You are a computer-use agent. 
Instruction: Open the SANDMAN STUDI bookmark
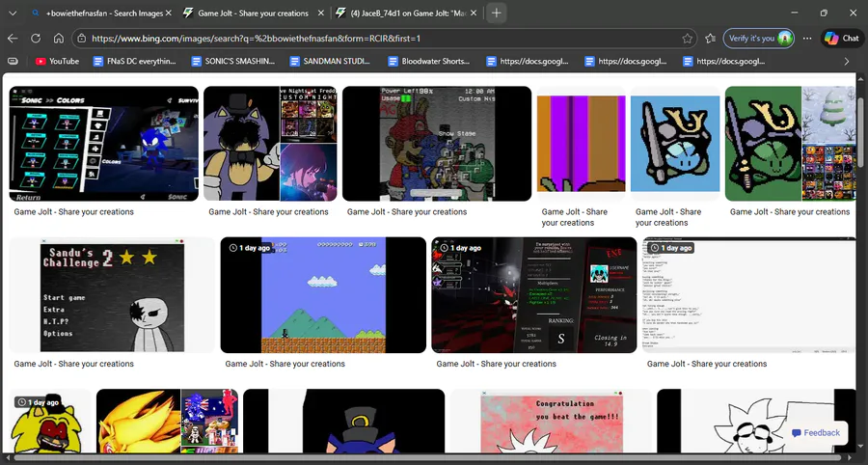(331, 62)
